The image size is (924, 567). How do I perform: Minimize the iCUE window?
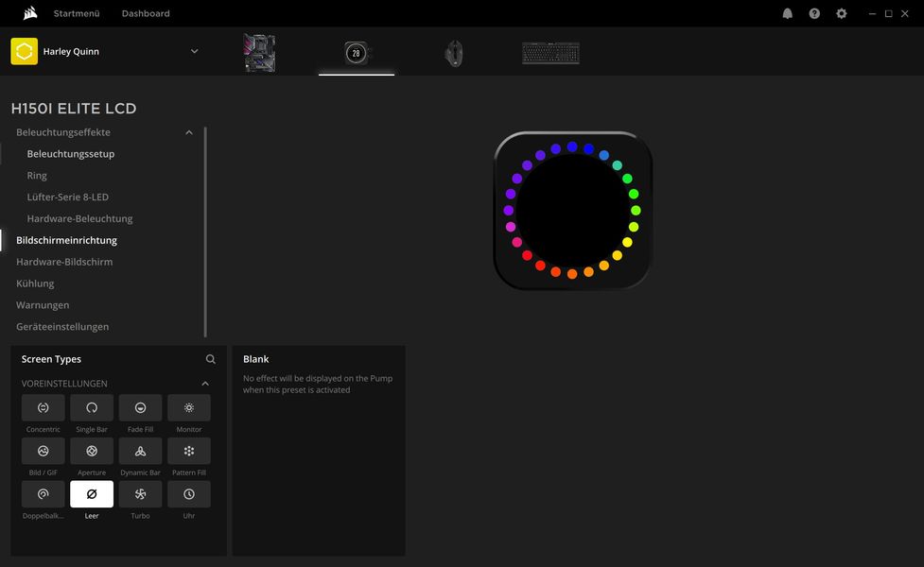[x=872, y=13]
